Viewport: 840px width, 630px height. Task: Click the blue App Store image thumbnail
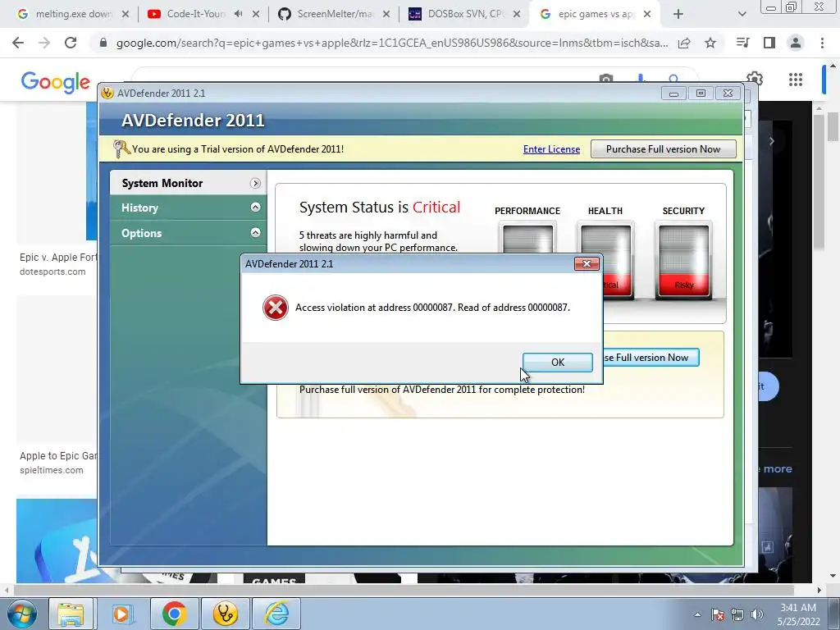57,541
